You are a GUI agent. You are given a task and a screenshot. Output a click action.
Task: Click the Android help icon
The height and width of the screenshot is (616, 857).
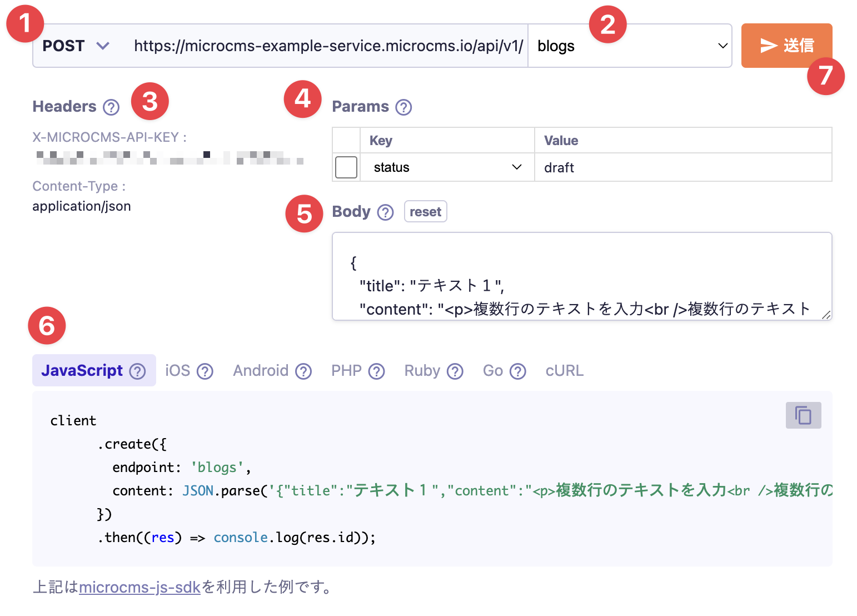point(303,371)
